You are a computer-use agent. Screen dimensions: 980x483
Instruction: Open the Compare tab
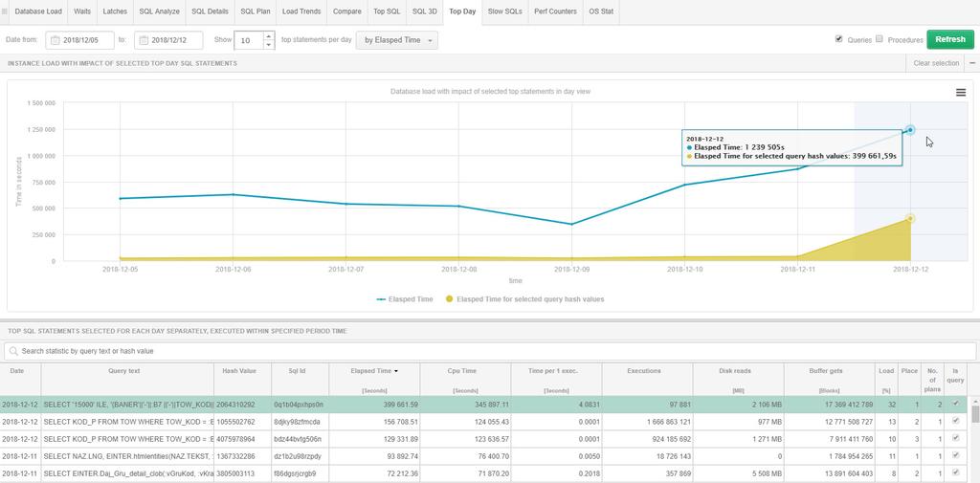346,11
